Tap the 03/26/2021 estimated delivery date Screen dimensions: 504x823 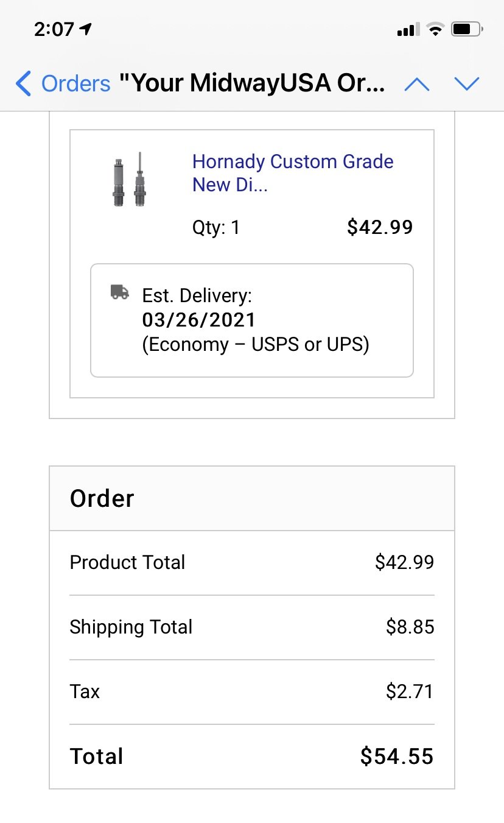pos(199,320)
